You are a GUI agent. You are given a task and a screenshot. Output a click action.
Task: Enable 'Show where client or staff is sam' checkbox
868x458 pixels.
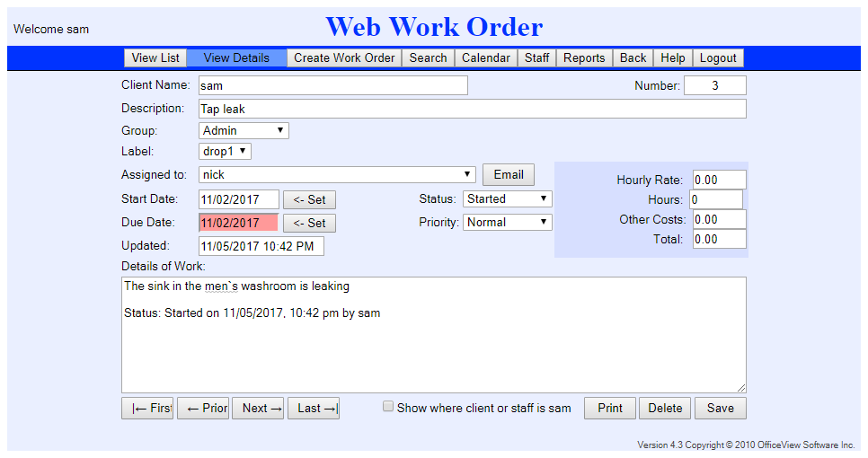coord(388,407)
